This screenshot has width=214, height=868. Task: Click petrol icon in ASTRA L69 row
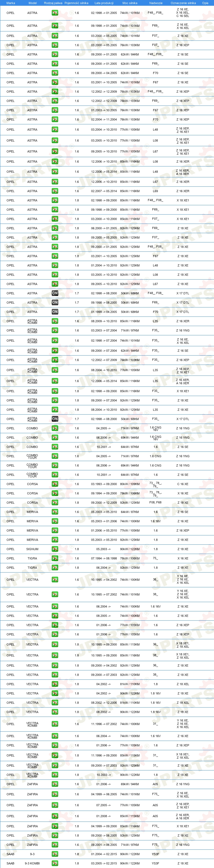coord(55,191)
